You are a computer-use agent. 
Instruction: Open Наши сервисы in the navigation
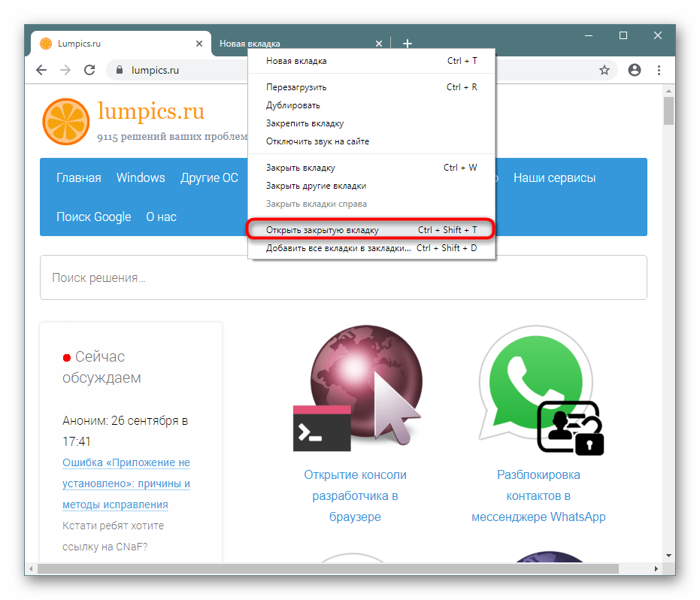554,177
